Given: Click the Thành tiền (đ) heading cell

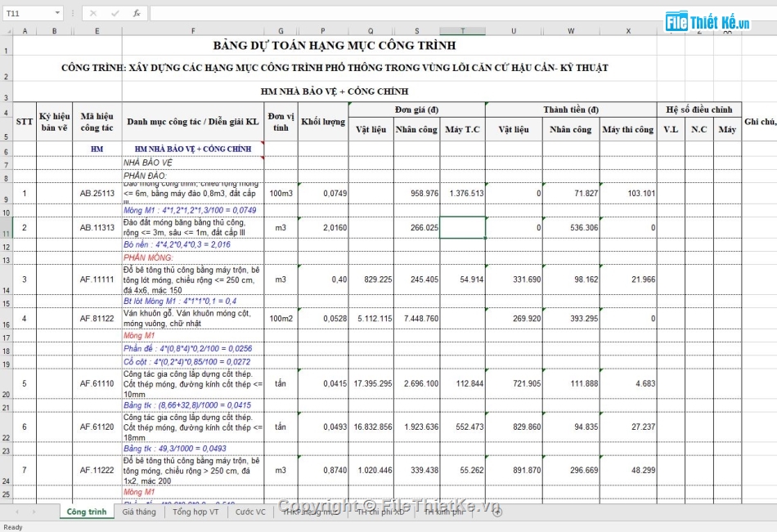Looking at the screenshot, I should point(571,110).
